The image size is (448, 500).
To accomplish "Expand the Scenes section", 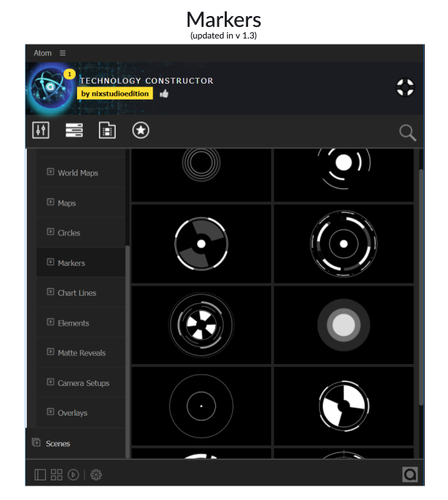I will 57,443.
